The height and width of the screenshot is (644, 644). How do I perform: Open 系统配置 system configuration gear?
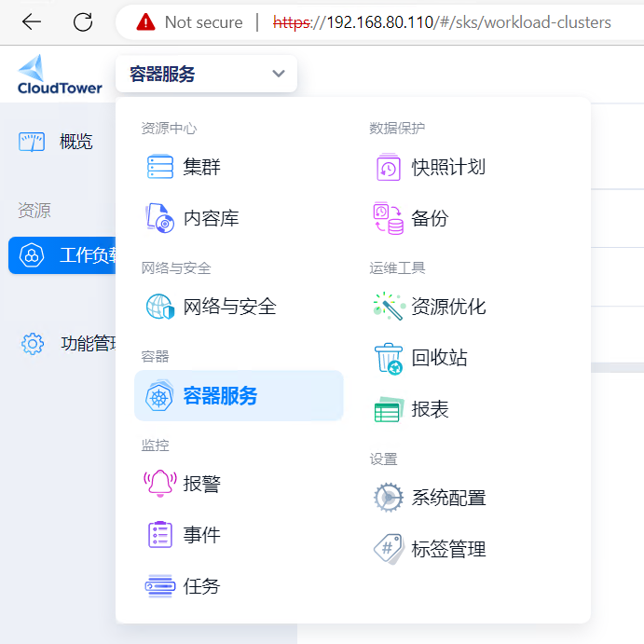(388, 498)
